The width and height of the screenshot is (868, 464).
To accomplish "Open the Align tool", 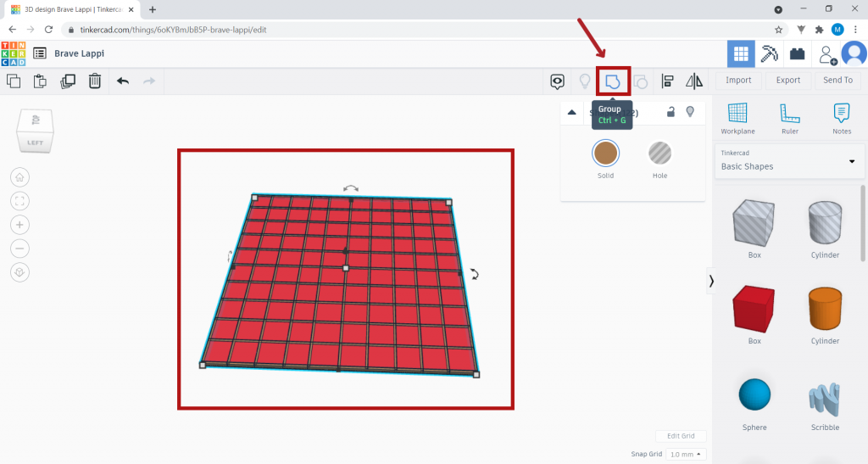I will click(668, 81).
